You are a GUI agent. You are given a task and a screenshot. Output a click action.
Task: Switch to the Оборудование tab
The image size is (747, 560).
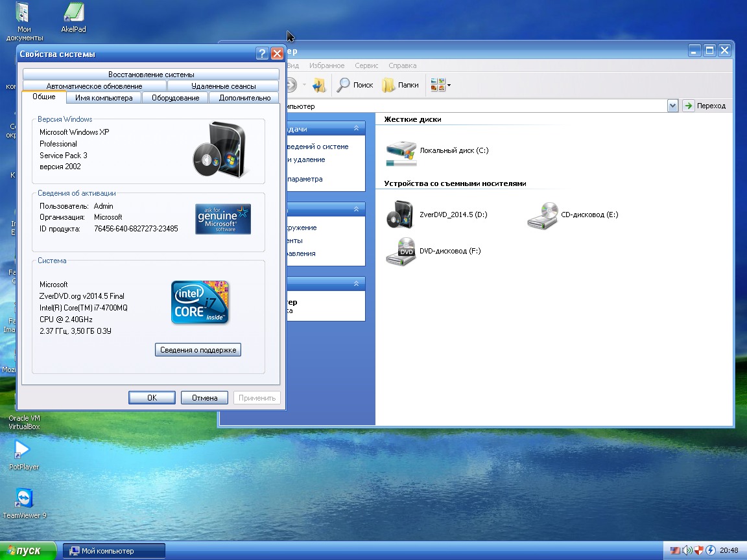coord(175,98)
